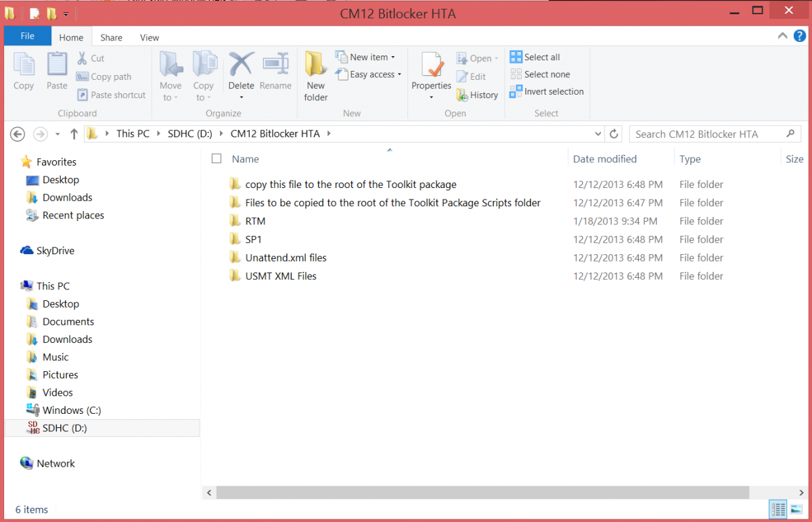Expand the chevron after CM12 Bitlocker HTA in path
This screenshot has height=522, width=812.
click(x=329, y=134)
